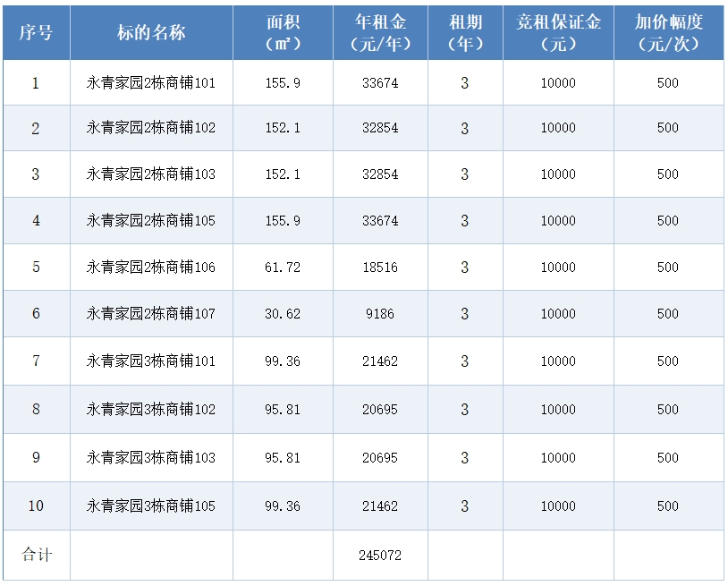The height and width of the screenshot is (586, 728).
Task: Select 永青家园2栋商铺107 name cell
Action: 151,314
